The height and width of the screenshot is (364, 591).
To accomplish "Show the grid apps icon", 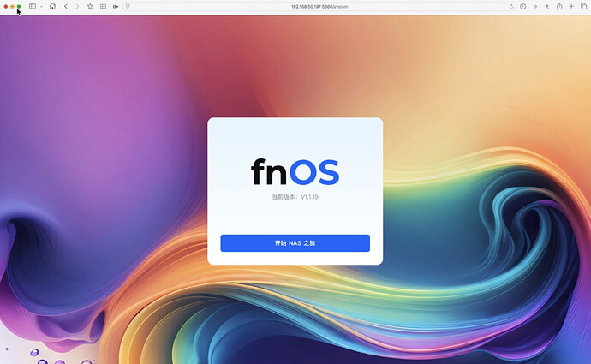I will coord(103,6).
